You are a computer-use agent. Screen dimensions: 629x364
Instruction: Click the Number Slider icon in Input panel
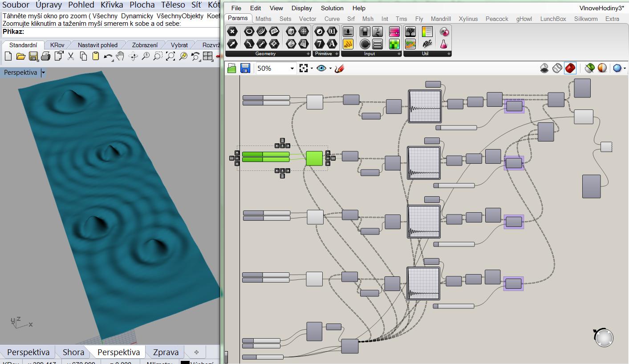click(x=348, y=32)
